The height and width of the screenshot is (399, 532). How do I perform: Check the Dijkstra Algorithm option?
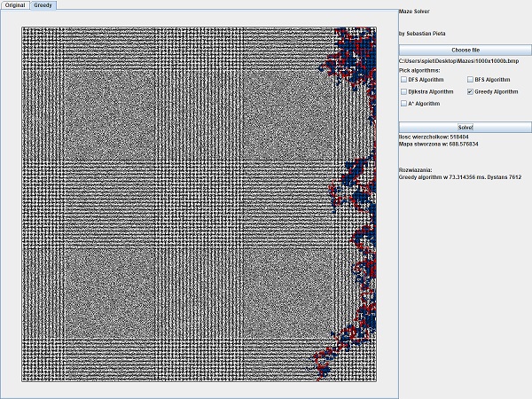pos(404,91)
